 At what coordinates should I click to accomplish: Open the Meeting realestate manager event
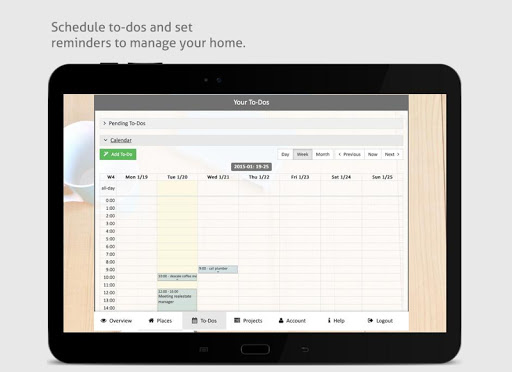coord(177,300)
